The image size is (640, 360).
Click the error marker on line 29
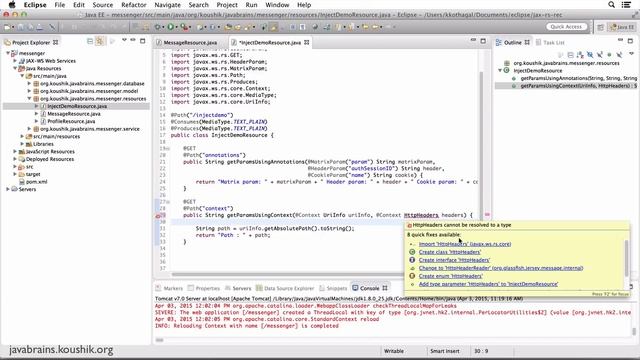point(158,216)
